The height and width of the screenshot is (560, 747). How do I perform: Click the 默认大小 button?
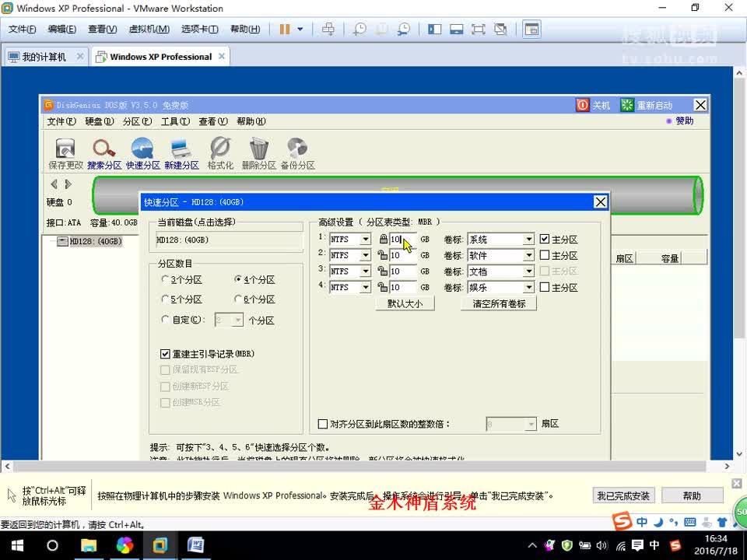tap(405, 303)
